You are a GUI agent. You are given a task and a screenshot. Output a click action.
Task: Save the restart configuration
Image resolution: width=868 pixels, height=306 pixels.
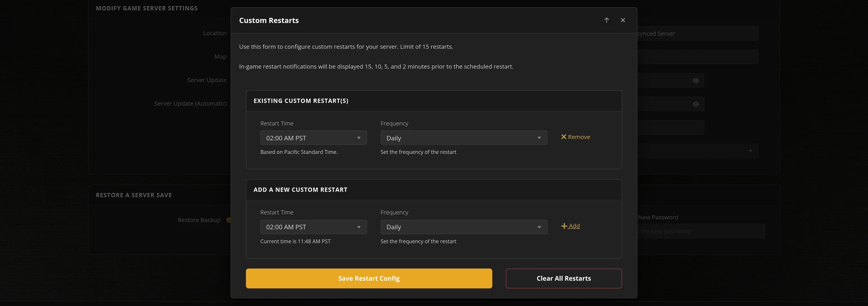(x=369, y=278)
